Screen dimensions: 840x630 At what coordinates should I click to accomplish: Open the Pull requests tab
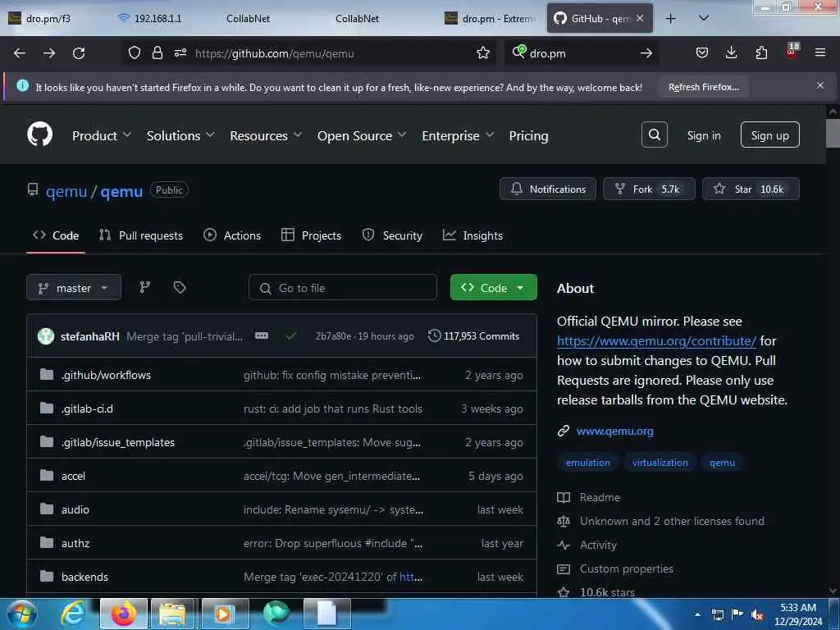pos(141,235)
